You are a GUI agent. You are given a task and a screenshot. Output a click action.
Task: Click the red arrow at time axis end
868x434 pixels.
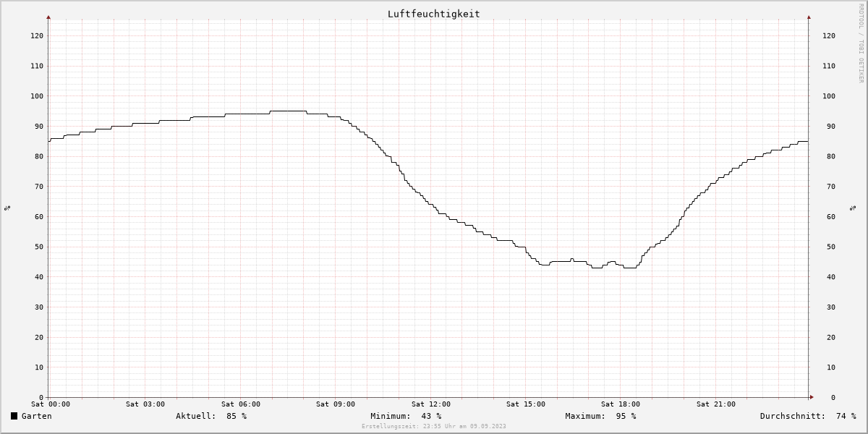coord(812,397)
